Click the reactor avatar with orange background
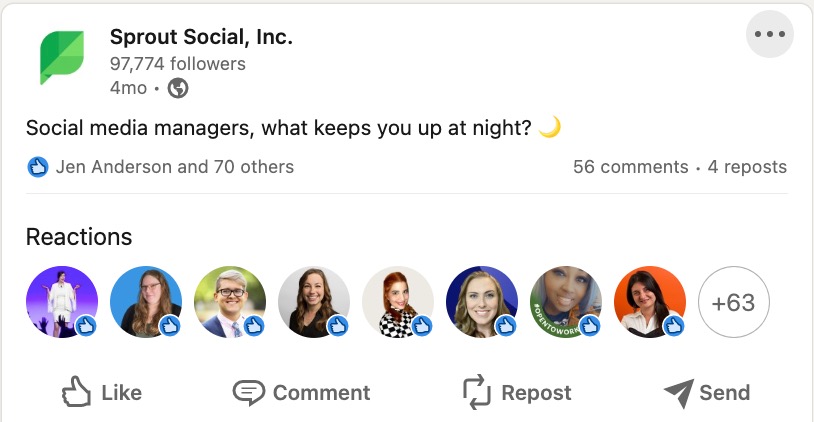 pyautogui.click(x=649, y=302)
